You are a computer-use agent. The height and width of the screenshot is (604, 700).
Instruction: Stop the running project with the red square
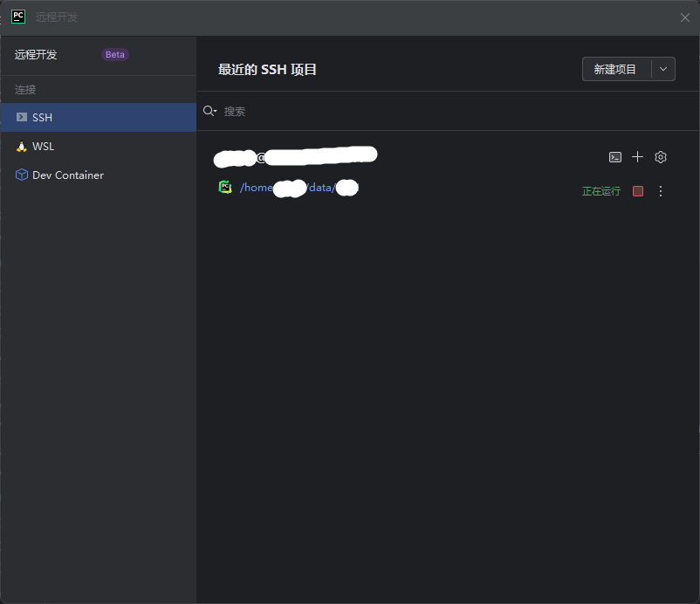coord(638,191)
